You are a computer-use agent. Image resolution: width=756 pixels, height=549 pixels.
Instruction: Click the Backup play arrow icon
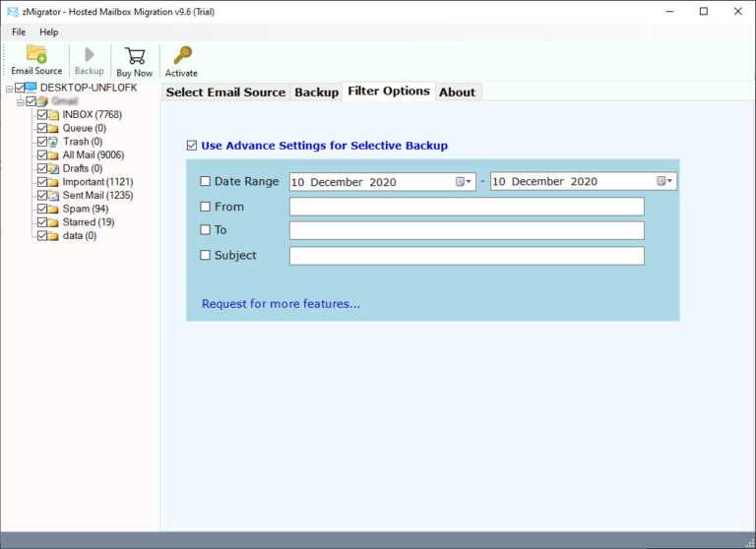pos(90,54)
